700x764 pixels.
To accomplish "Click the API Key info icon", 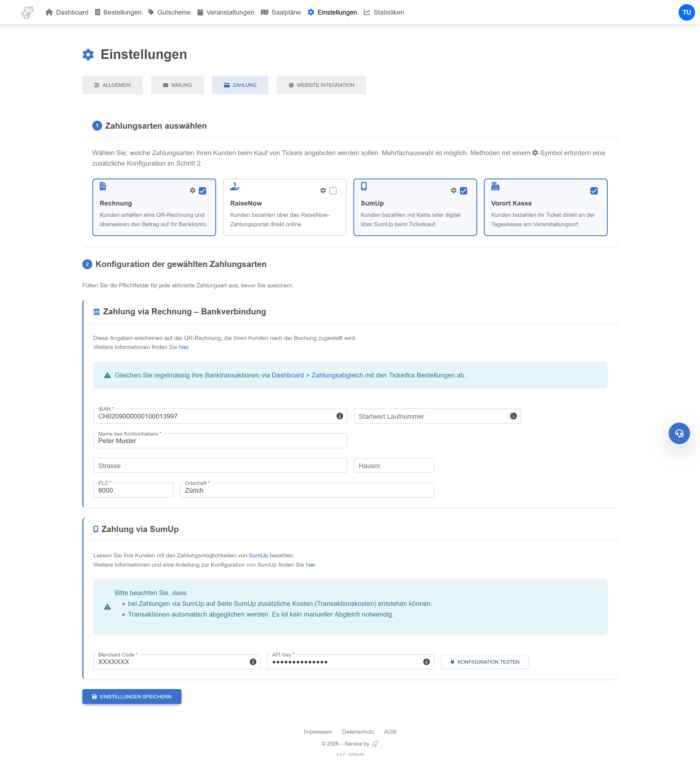I will [427, 662].
